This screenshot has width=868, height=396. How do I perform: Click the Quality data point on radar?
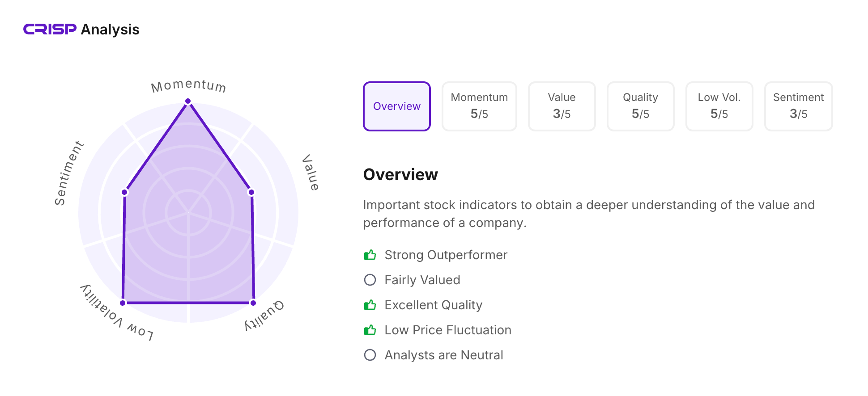[x=253, y=303]
